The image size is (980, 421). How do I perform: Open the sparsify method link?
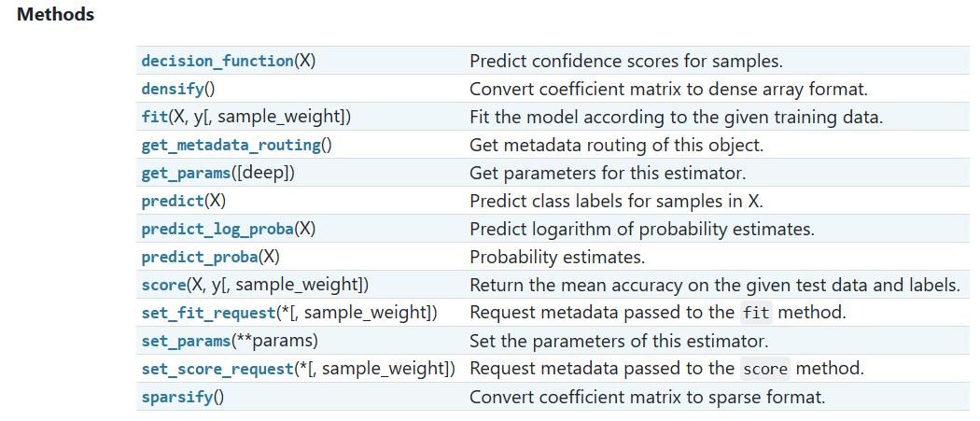(177, 398)
